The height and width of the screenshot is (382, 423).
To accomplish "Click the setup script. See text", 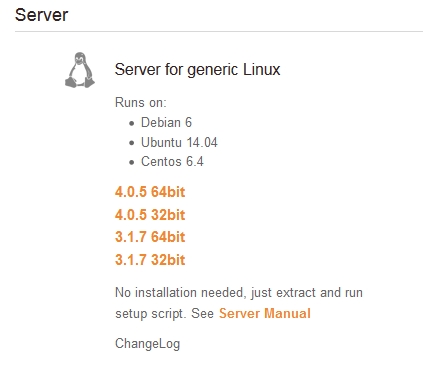I will point(164,314).
